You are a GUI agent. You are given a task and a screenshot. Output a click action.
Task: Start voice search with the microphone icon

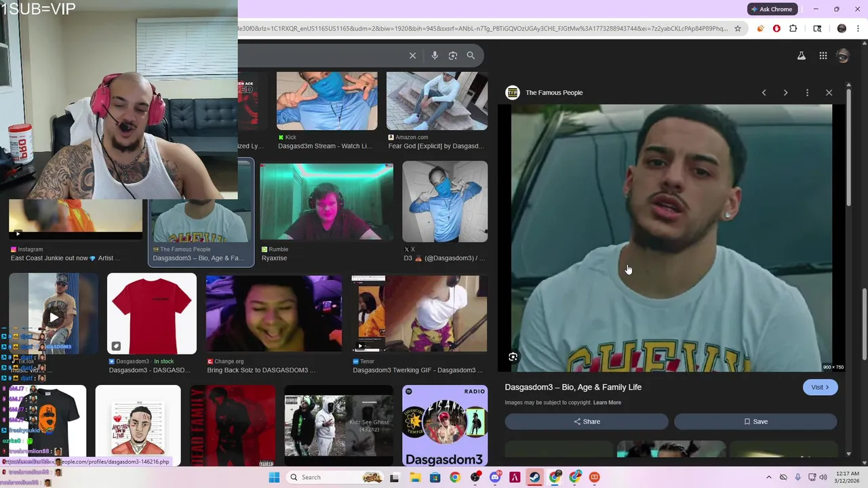coord(435,56)
